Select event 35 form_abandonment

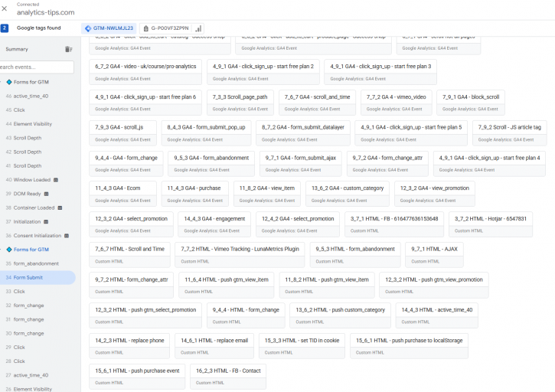[38, 263]
